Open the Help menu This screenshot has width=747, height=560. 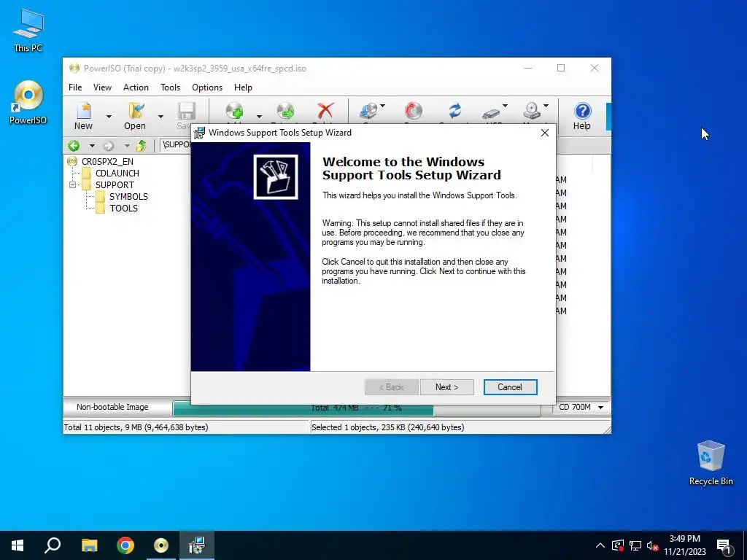pyautogui.click(x=243, y=87)
